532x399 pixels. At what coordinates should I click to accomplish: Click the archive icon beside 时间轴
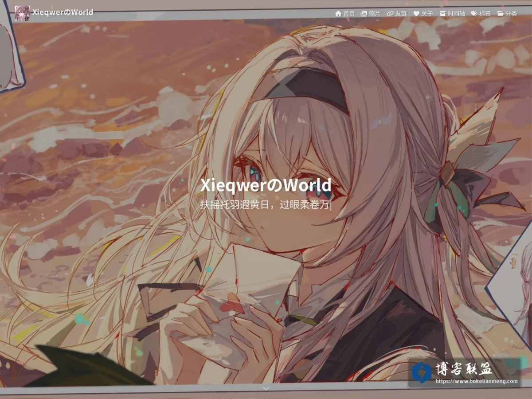(442, 14)
